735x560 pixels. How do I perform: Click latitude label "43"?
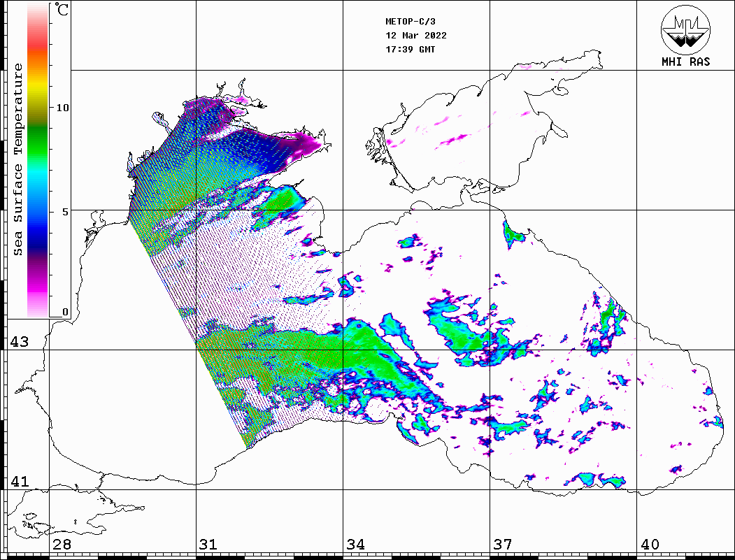point(19,342)
